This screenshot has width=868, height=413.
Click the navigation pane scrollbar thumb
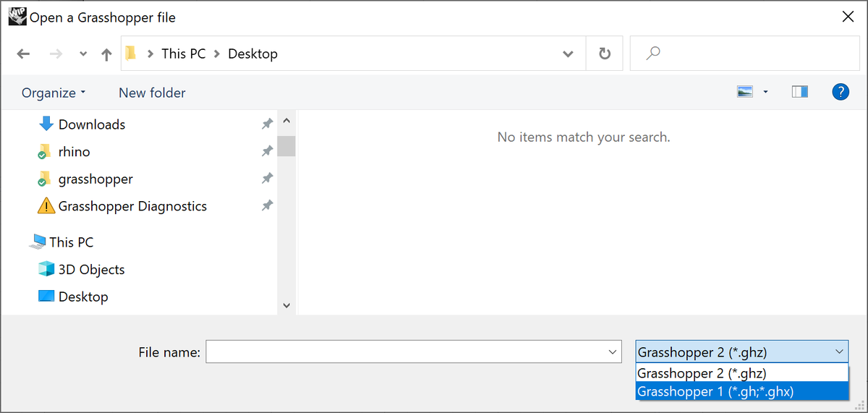(286, 145)
